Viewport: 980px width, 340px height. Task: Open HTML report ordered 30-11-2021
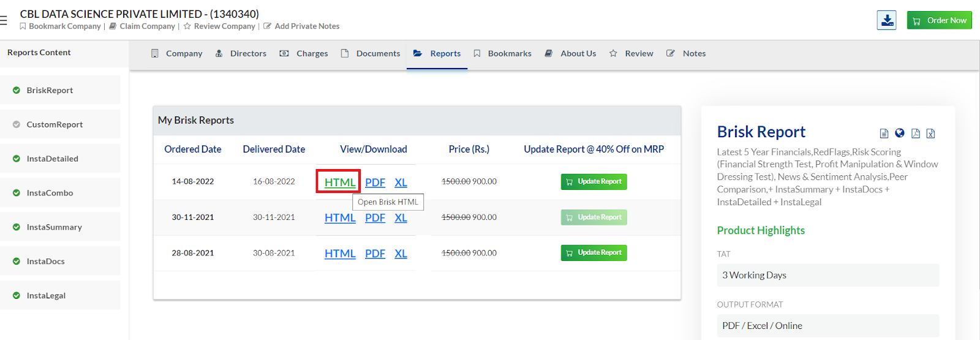tap(340, 218)
